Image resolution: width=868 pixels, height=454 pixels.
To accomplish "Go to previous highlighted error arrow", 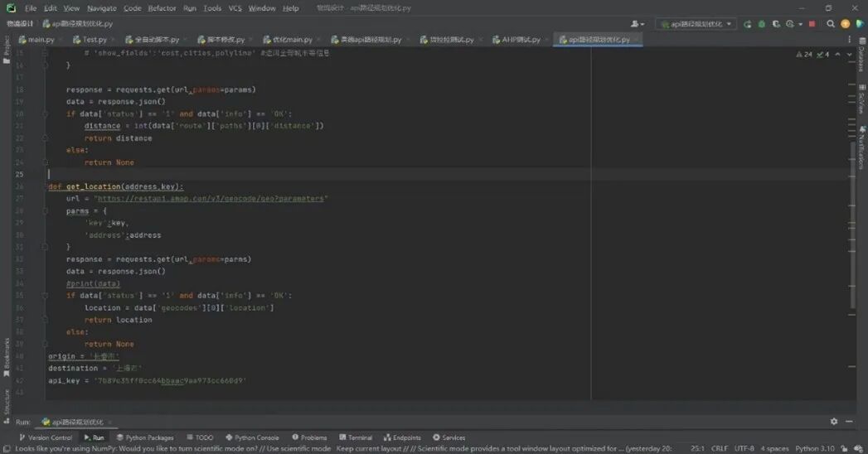I will coord(837,54).
